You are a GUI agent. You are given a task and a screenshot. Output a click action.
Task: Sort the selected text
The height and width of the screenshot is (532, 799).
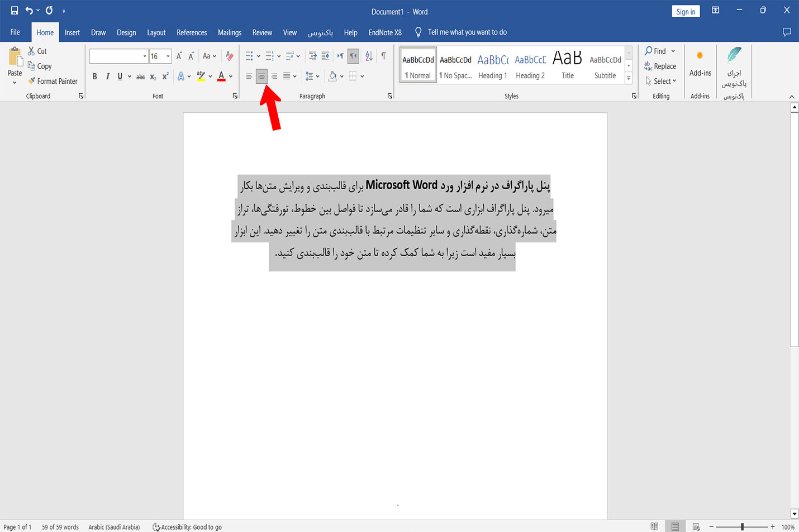(x=369, y=56)
